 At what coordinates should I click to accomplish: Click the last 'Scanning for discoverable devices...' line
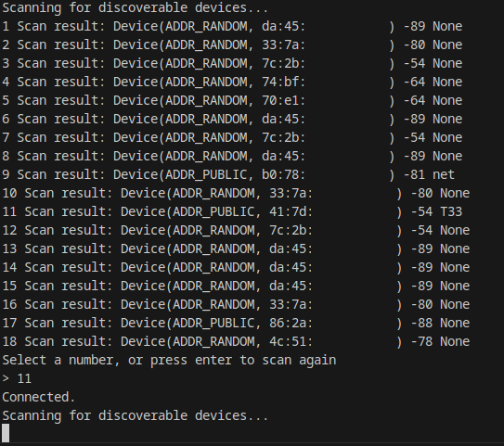(x=135, y=416)
